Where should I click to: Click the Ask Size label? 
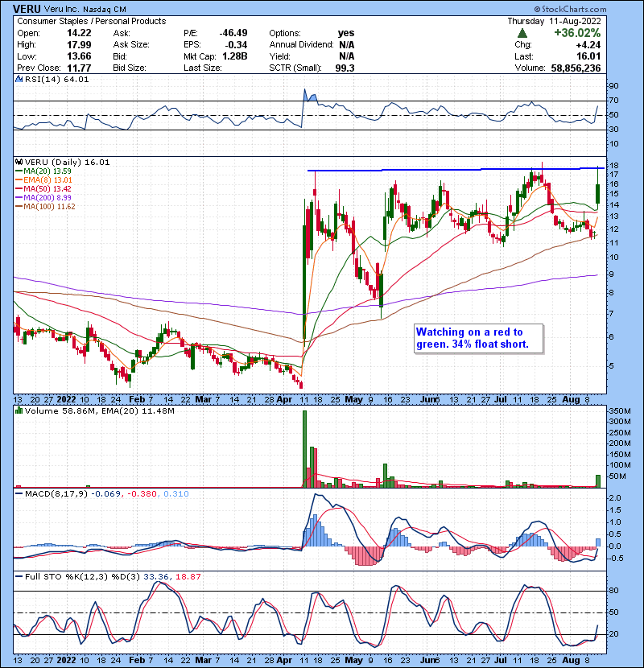[131, 45]
